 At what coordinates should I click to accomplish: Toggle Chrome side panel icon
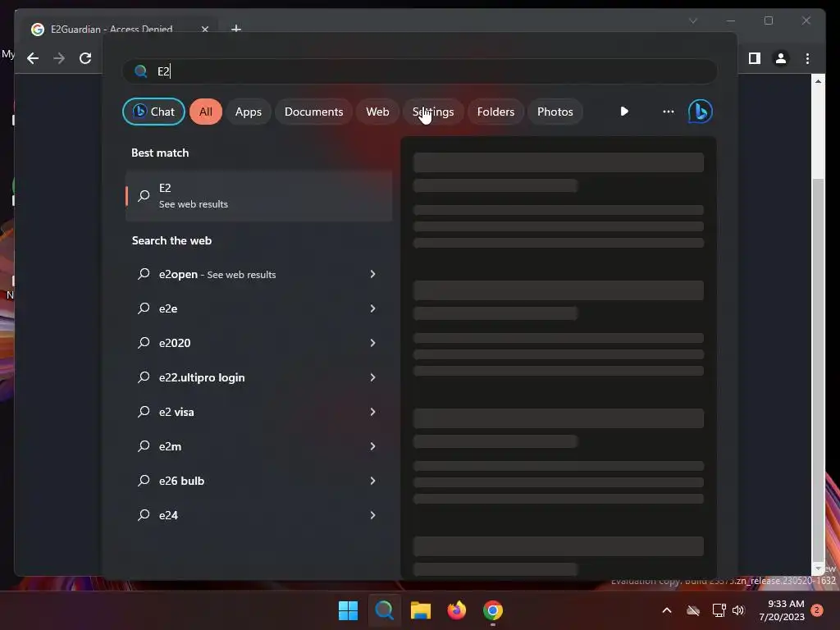(x=755, y=58)
